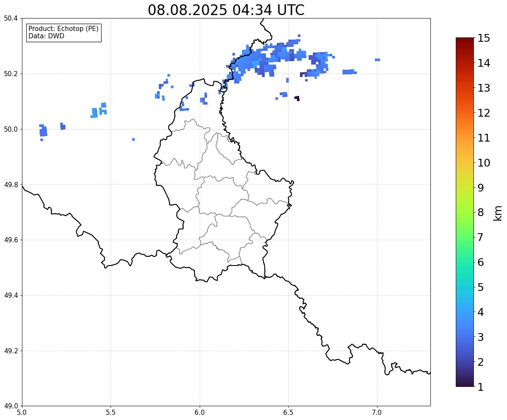
Task: Click the colorbar tick label 1
Action: click(x=481, y=387)
